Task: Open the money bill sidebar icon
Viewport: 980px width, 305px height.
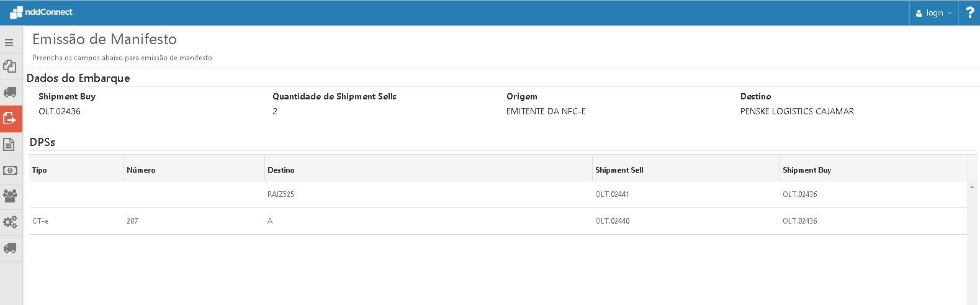Action: click(10, 170)
